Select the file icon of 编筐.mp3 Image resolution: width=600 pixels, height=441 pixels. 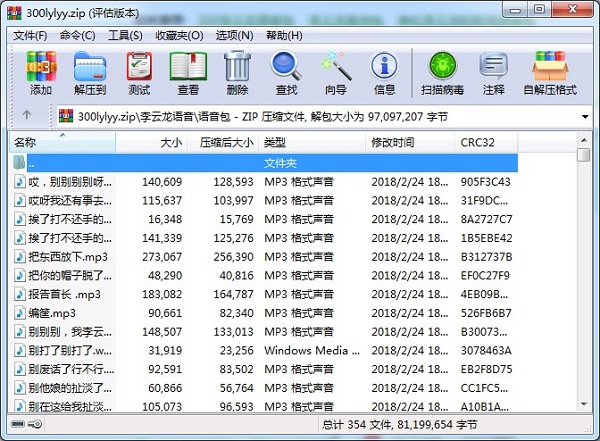tap(20, 312)
